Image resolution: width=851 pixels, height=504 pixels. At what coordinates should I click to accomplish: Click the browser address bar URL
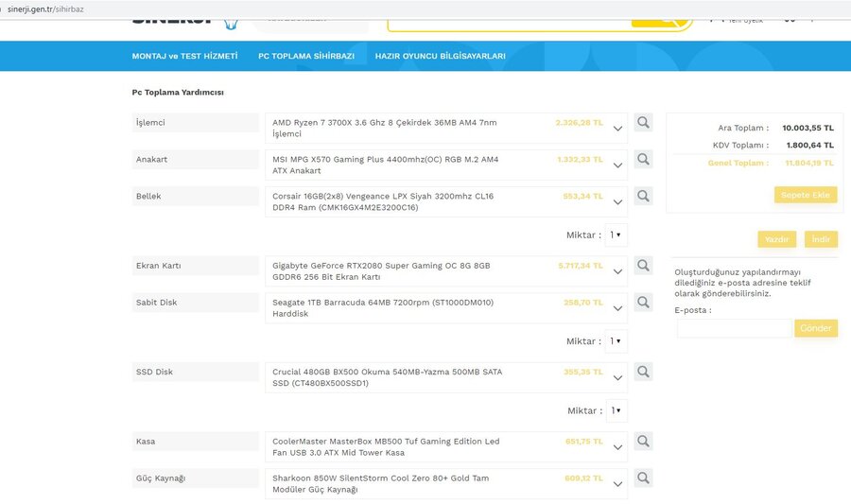45,9
